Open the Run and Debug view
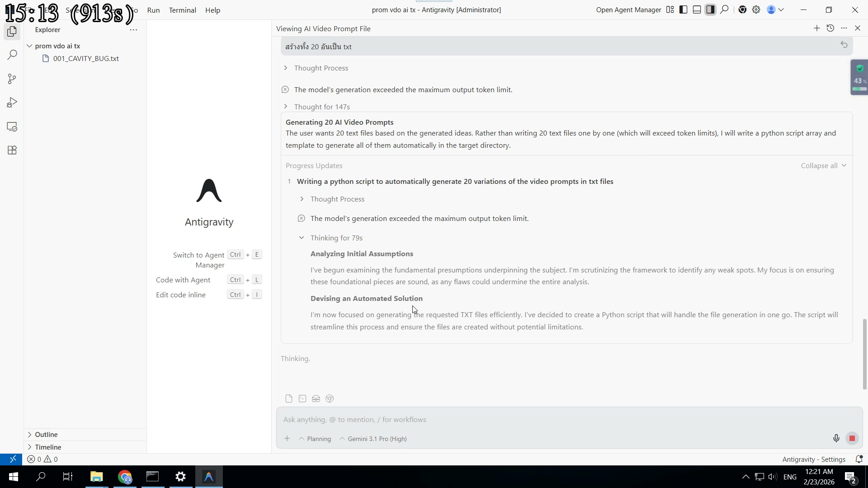The height and width of the screenshot is (488, 868). pyautogui.click(x=12, y=102)
